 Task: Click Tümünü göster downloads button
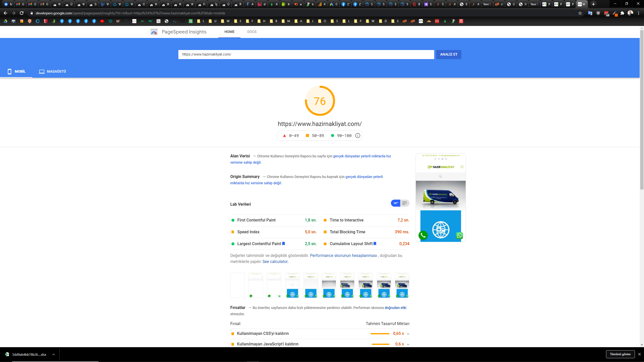tap(620, 354)
